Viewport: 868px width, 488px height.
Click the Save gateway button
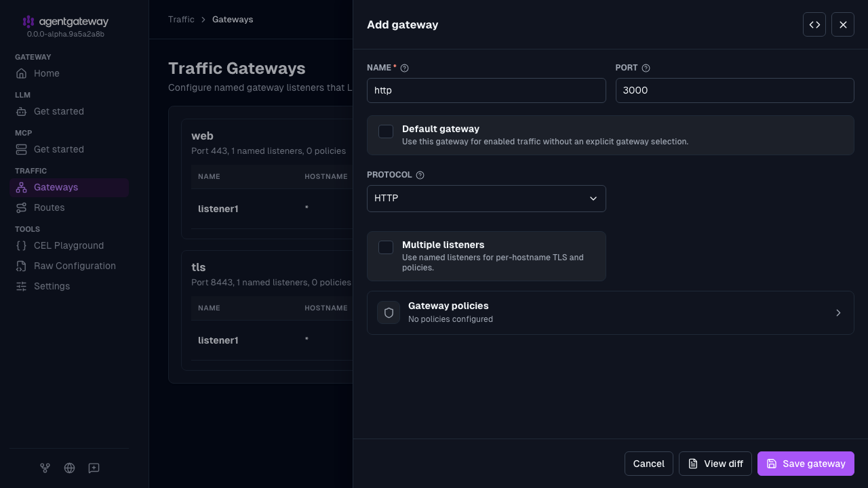[806, 464]
